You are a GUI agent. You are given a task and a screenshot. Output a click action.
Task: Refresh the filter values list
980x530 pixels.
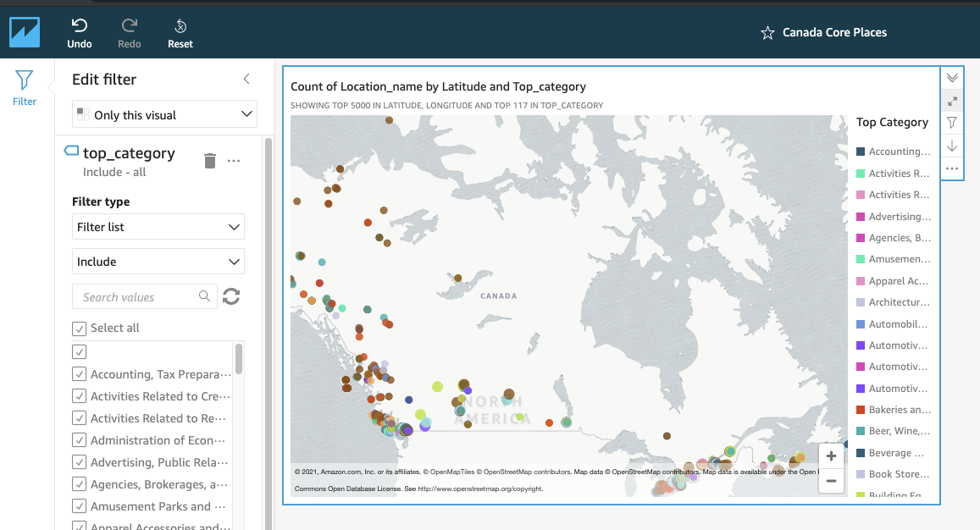click(231, 296)
